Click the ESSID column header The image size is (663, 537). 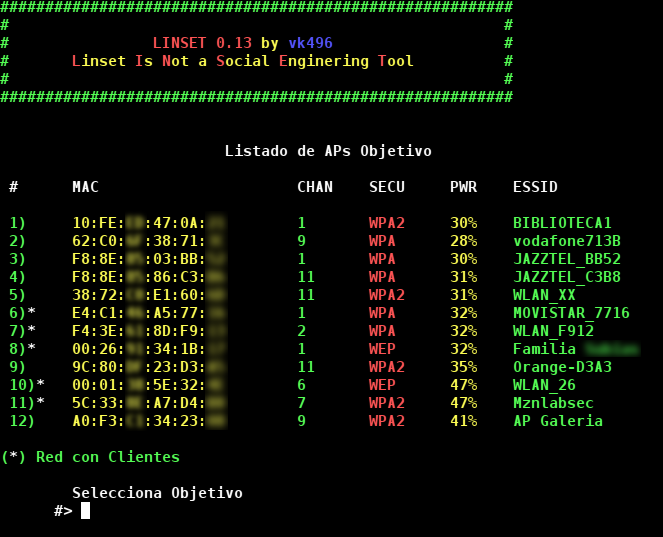coord(535,187)
